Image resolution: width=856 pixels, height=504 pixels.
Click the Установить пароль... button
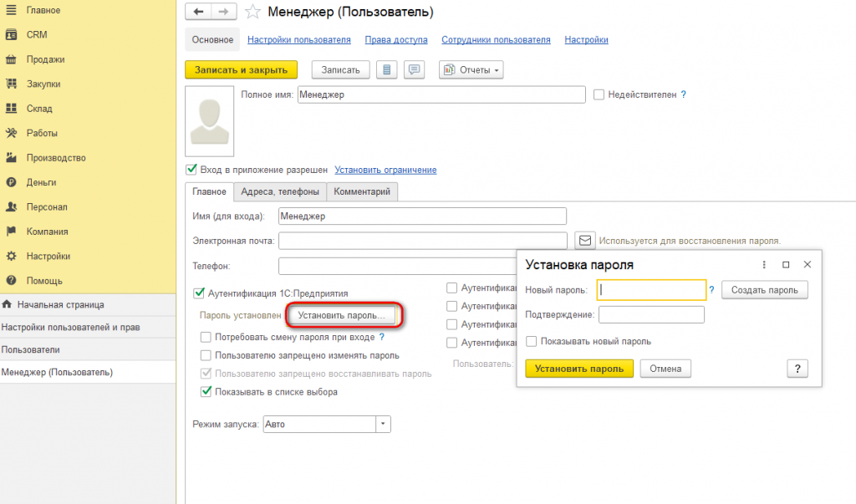(341, 315)
